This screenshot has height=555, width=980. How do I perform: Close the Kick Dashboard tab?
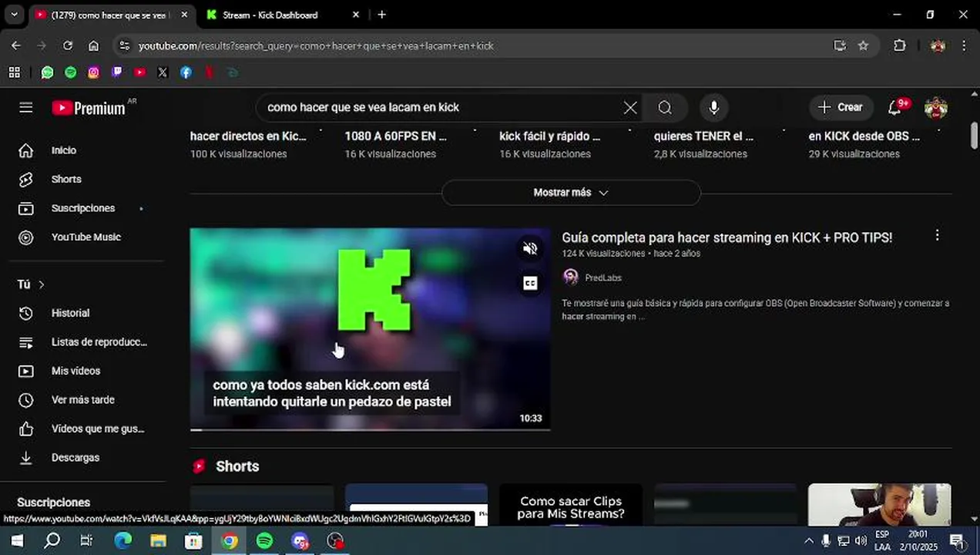click(355, 15)
